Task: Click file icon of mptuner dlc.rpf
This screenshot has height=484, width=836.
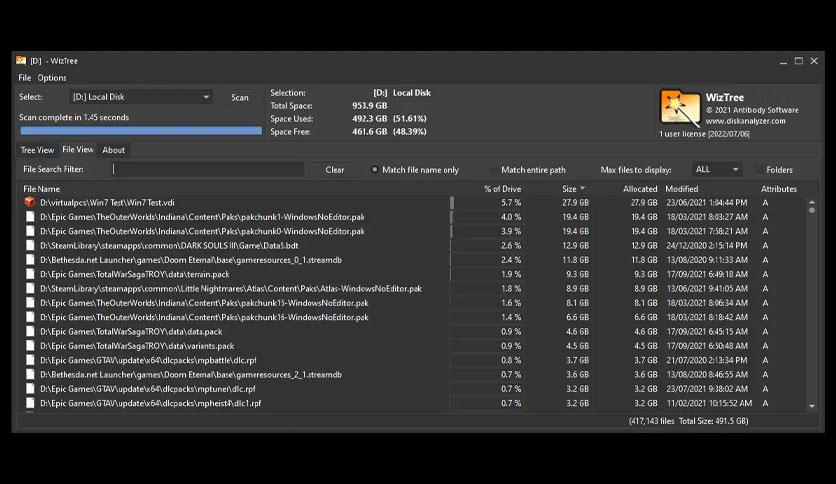Action: click(x=30, y=389)
